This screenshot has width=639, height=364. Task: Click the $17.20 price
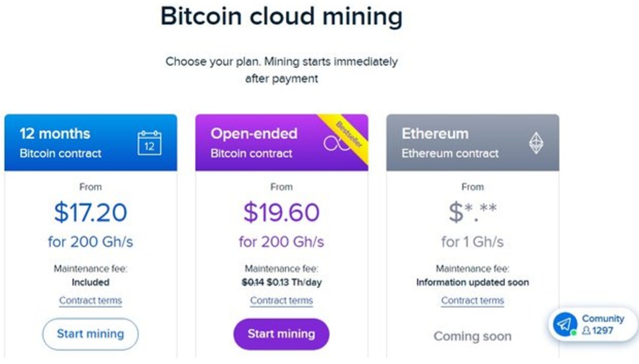pos(91,212)
